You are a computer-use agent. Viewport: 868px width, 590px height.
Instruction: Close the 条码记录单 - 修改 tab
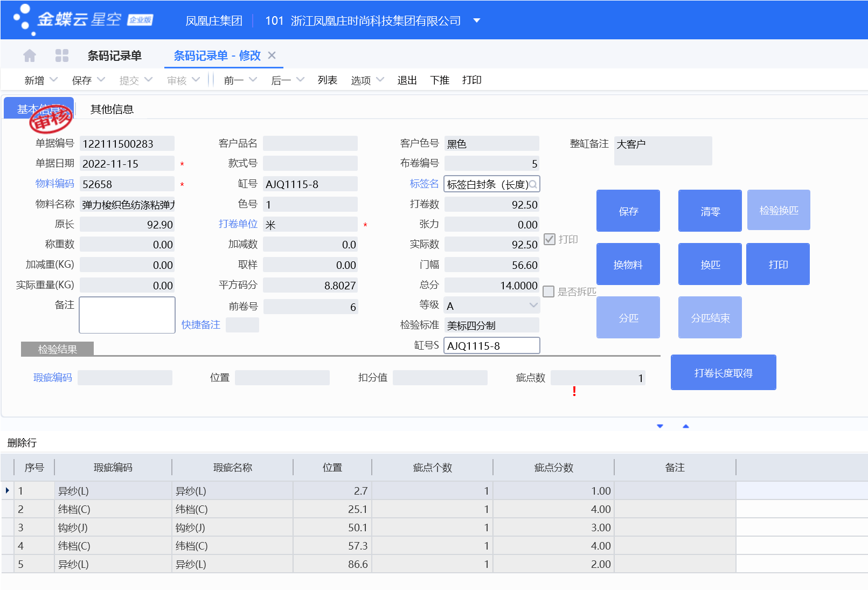click(x=272, y=55)
